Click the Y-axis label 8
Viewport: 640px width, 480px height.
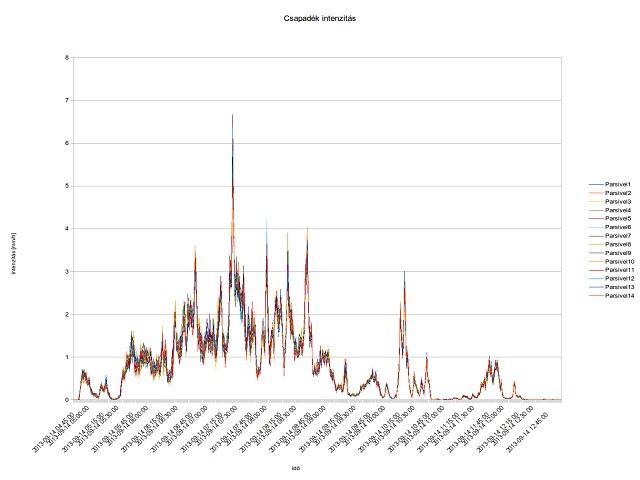[x=66, y=58]
